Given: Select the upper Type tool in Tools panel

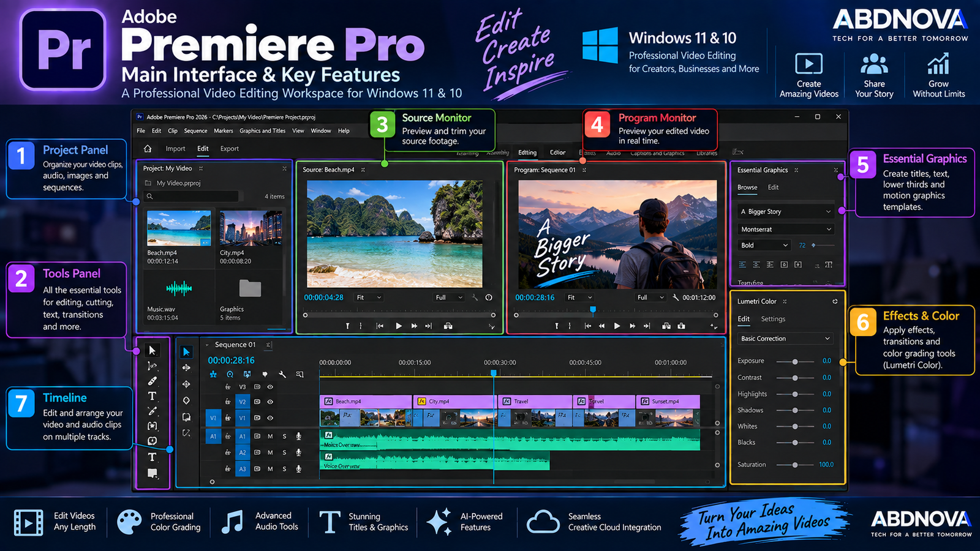Looking at the screenshot, I should 153,396.
